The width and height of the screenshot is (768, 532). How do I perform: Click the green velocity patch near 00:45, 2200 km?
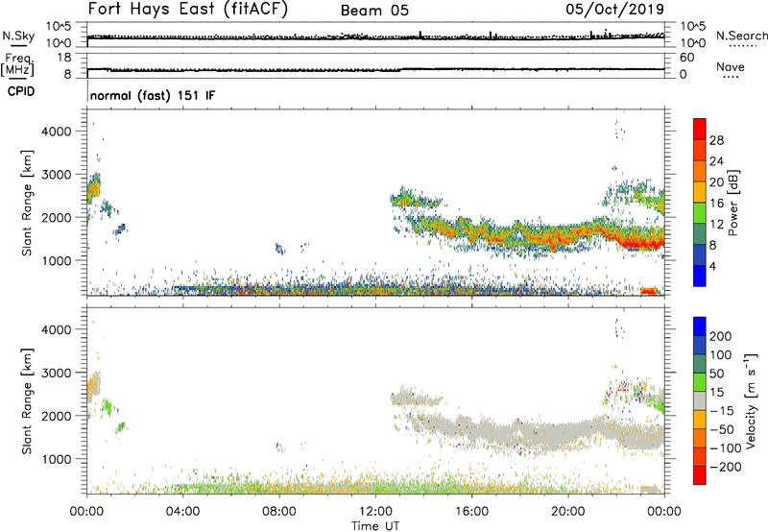108,406
